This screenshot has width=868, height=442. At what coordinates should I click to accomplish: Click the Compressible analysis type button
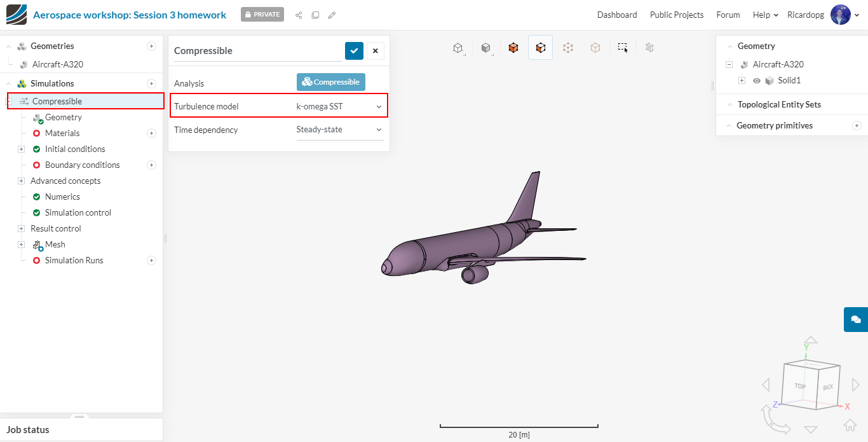point(331,82)
